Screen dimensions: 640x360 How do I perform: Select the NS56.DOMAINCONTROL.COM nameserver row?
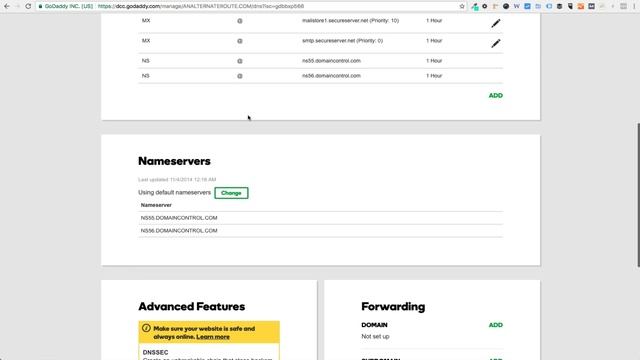click(x=320, y=231)
